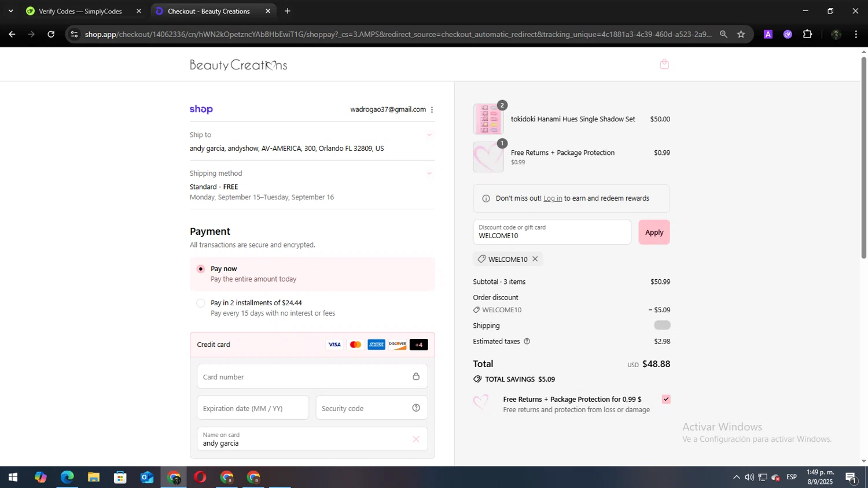868x488 pixels.
Task: Expand the Ship to section
Action: [429, 135]
